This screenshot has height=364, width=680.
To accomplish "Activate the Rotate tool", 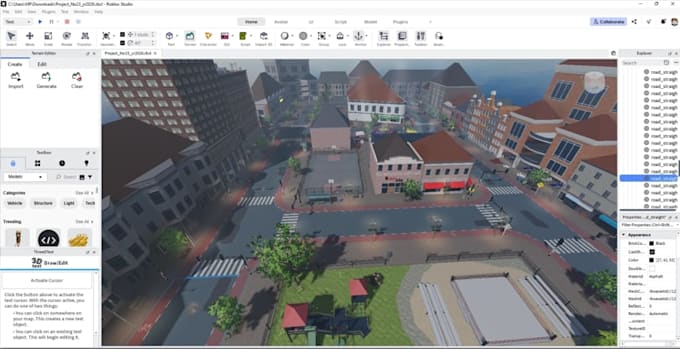I will coord(66,38).
